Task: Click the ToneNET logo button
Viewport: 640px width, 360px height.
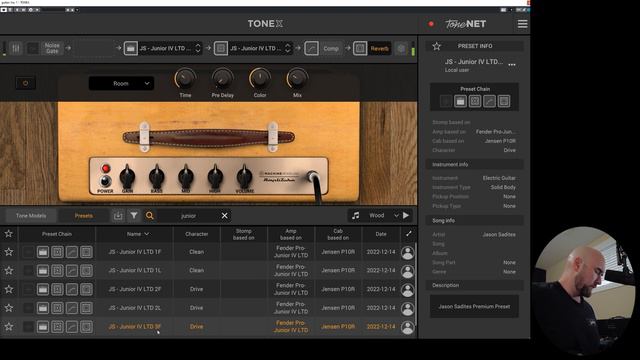Action: 466,24
